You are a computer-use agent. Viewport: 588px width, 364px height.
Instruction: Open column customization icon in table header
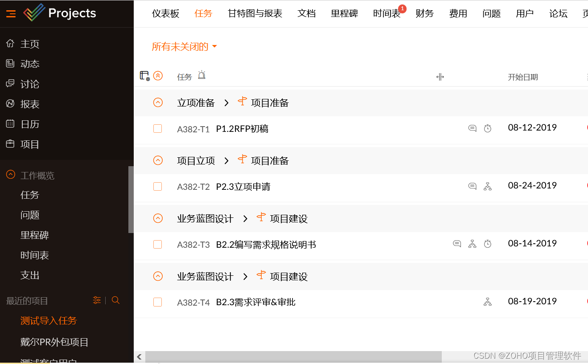tap(144, 76)
